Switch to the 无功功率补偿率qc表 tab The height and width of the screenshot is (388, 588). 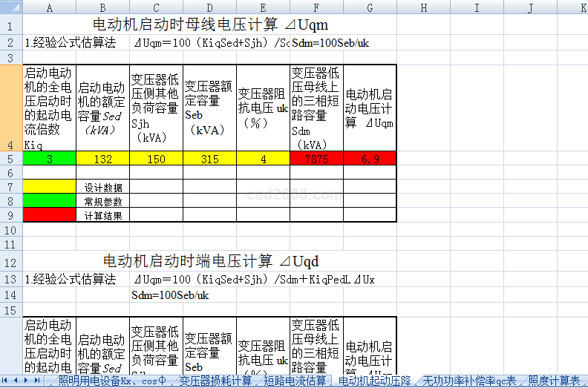[468, 381]
